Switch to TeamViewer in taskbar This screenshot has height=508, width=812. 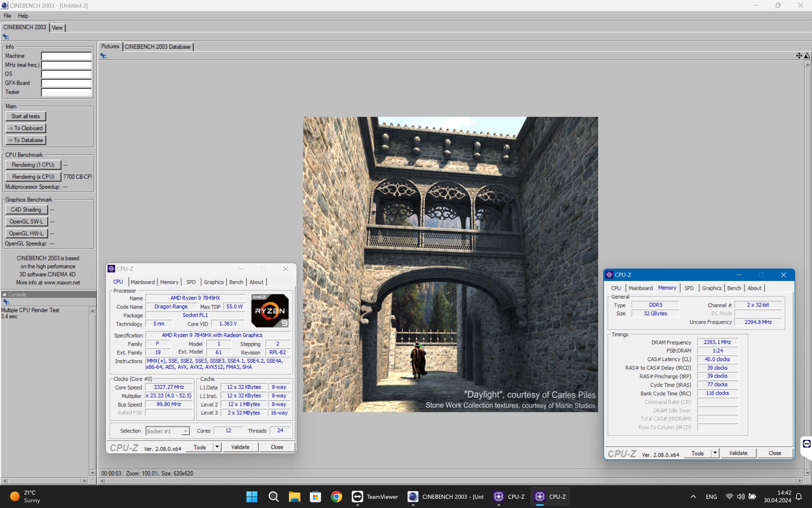click(x=375, y=497)
